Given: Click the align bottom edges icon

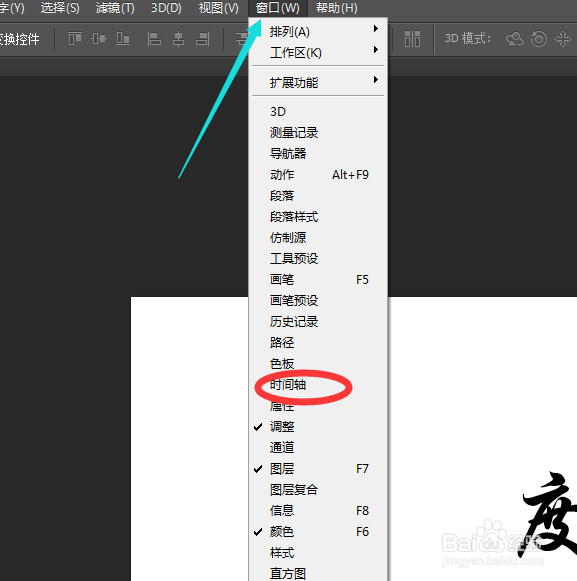Looking at the screenshot, I should tap(123, 39).
